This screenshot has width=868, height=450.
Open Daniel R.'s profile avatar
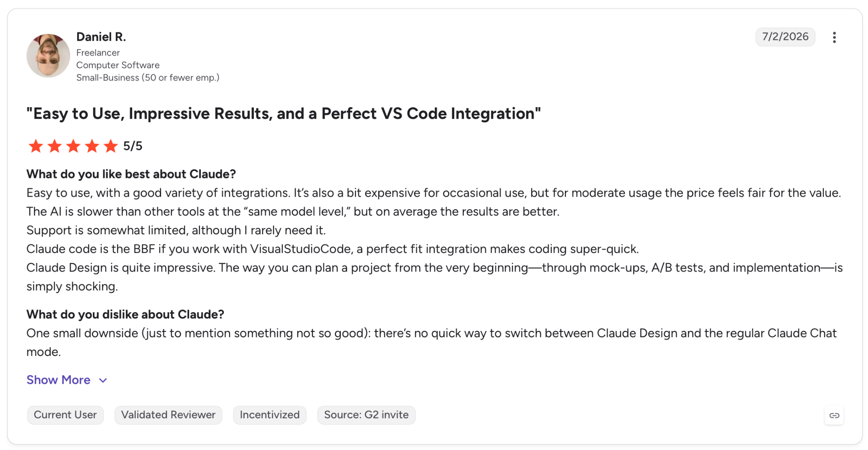48,56
